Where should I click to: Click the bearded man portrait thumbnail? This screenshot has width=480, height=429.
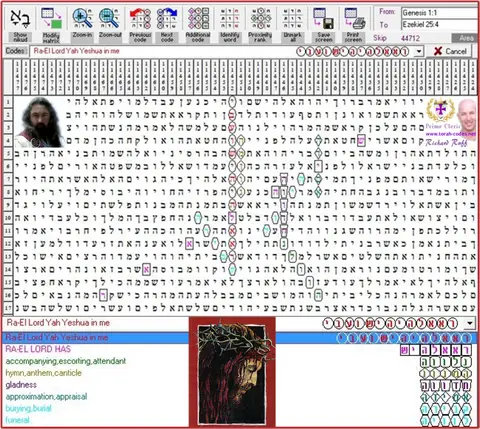(40, 122)
